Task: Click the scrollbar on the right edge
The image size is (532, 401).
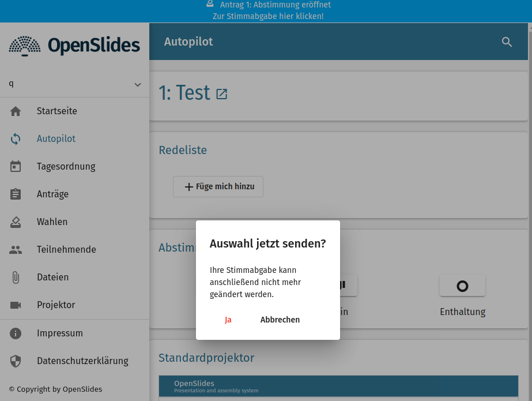Action: tap(529, 173)
